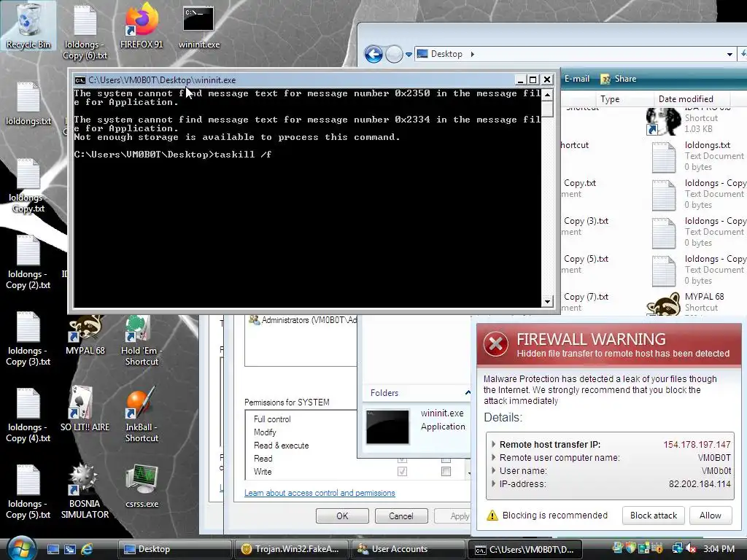Viewport: 747px width, 560px height.
Task: Click the taskbar clock showing 3:04 PM
Action: tap(719, 548)
